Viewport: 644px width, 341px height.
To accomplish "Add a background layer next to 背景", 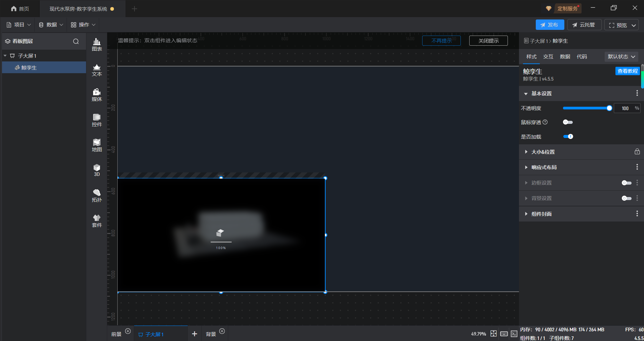I will click(x=222, y=331).
